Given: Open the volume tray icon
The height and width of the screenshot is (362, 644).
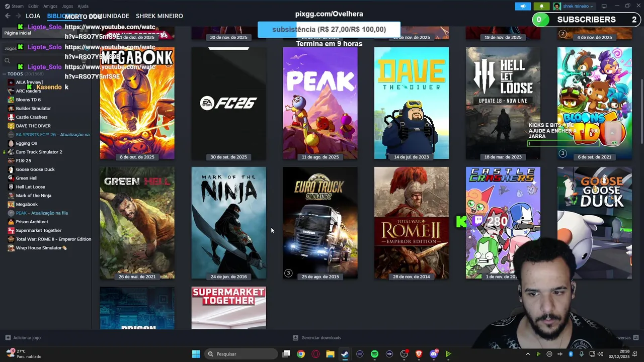Looking at the screenshot, I should (x=600, y=354).
